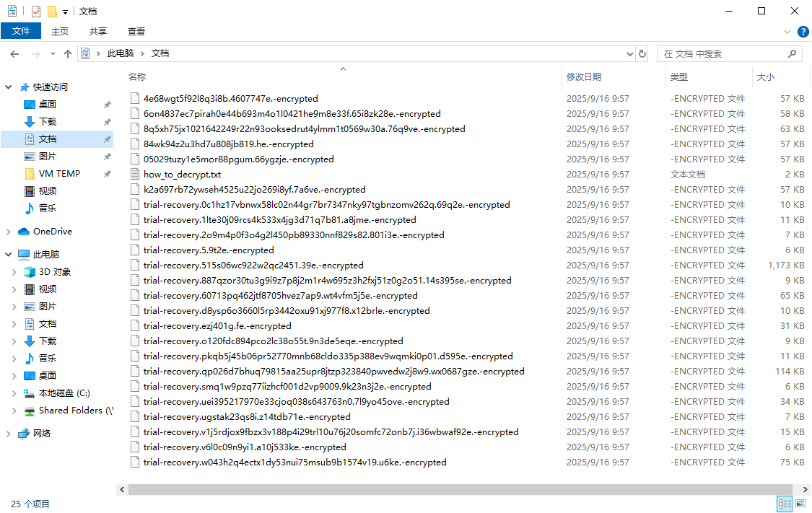Switch to the 查看 ribbon tab
812x513 pixels.
(136, 32)
